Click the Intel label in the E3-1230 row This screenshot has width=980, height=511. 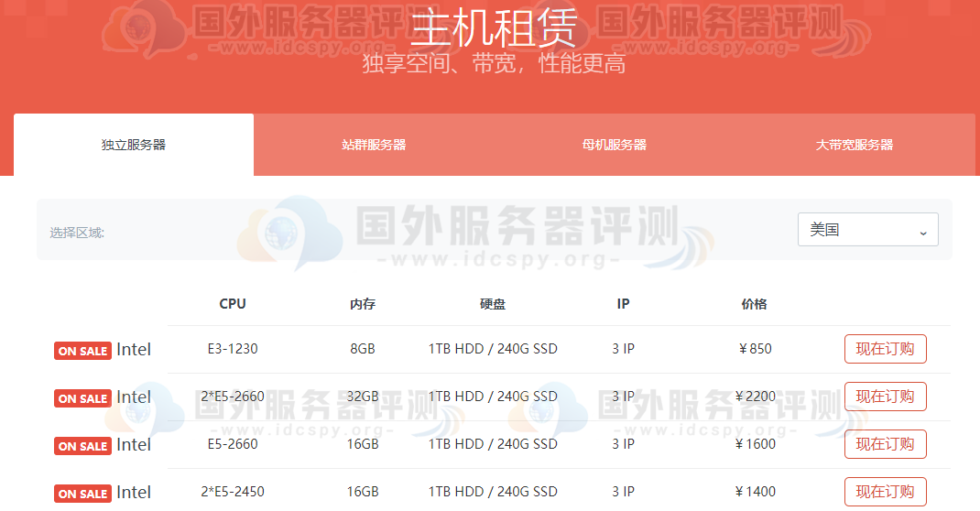(x=134, y=350)
